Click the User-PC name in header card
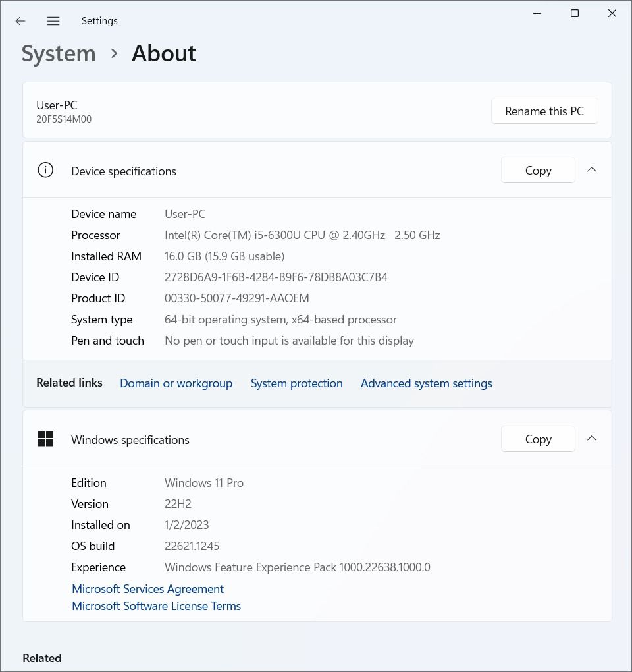The width and height of the screenshot is (632, 672). coord(57,105)
